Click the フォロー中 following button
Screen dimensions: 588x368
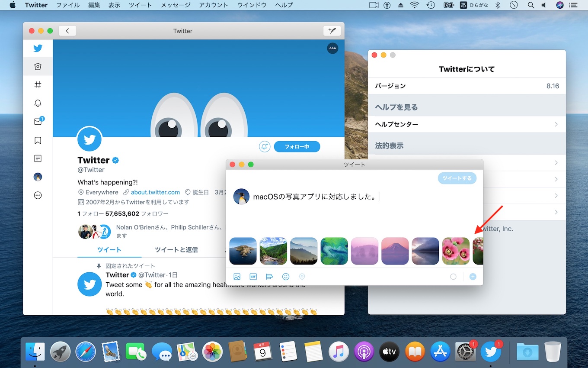pos(297,147)
